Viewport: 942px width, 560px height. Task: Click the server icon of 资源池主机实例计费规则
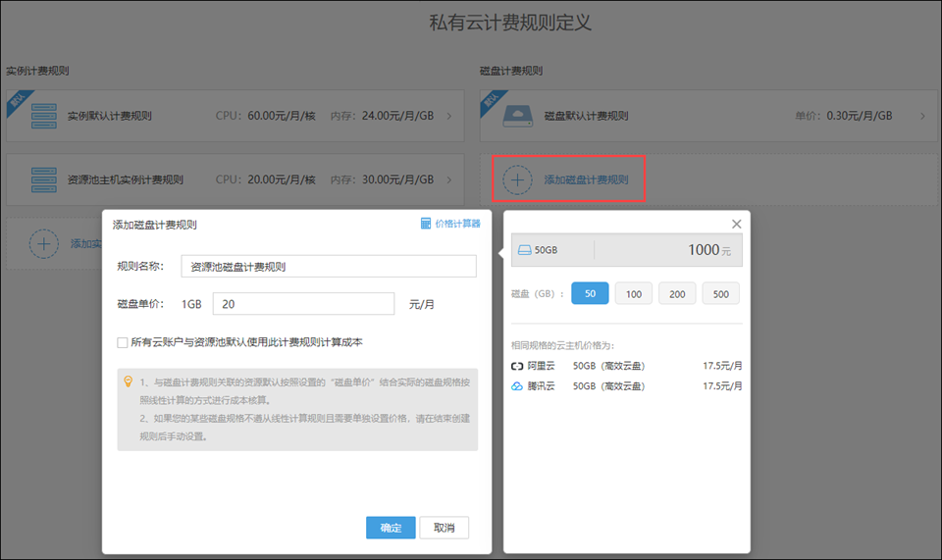(x=44, y=180)
